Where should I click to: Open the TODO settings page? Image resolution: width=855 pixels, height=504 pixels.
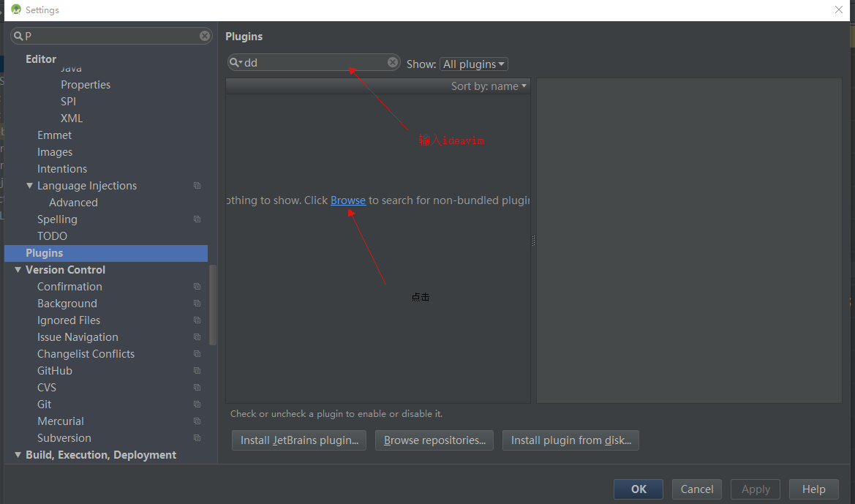pyautogui.click(x=53, y=236)
